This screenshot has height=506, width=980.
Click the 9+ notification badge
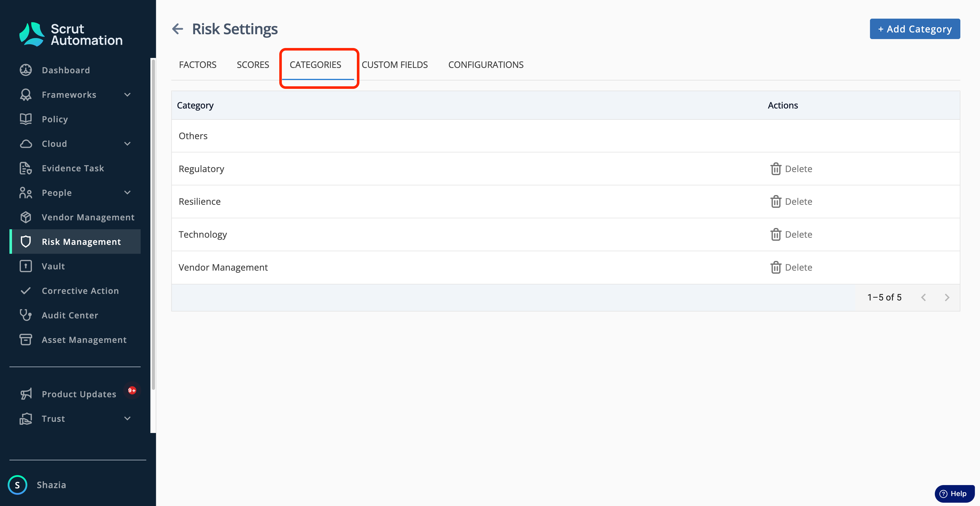[x=132, y=390]
